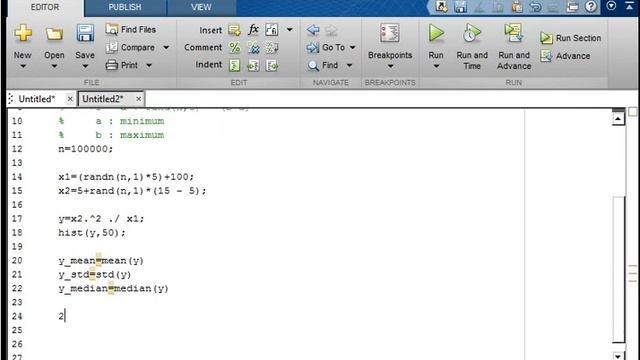Click the Go To button
This screenshot has height=360, width=640.
[x=326, y=47]
